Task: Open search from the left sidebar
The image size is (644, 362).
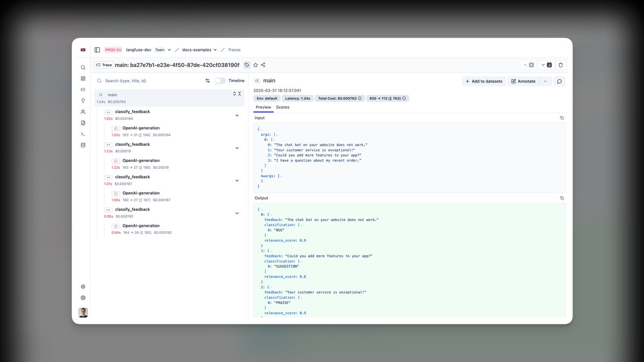Action: (83, 68)
